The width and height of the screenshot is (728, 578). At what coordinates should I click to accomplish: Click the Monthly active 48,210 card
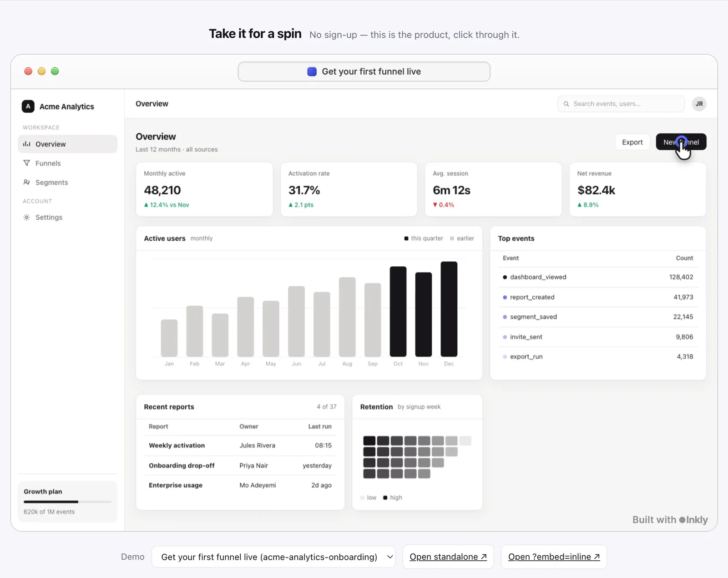pyautogui.click(x=204, y=189)
